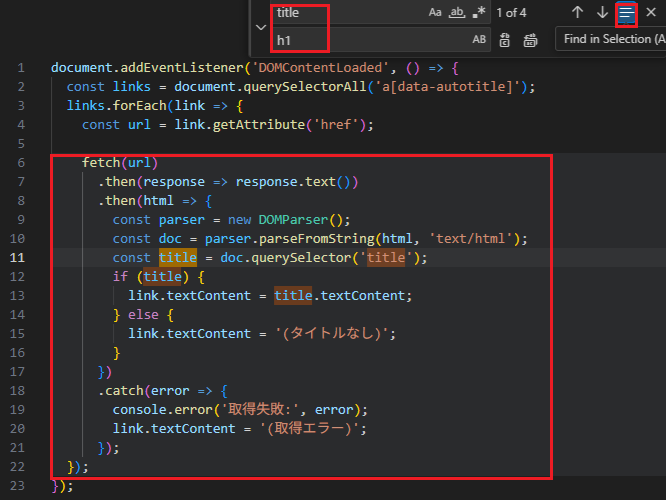Click line number 6 in gutter

tap(21, 163)
